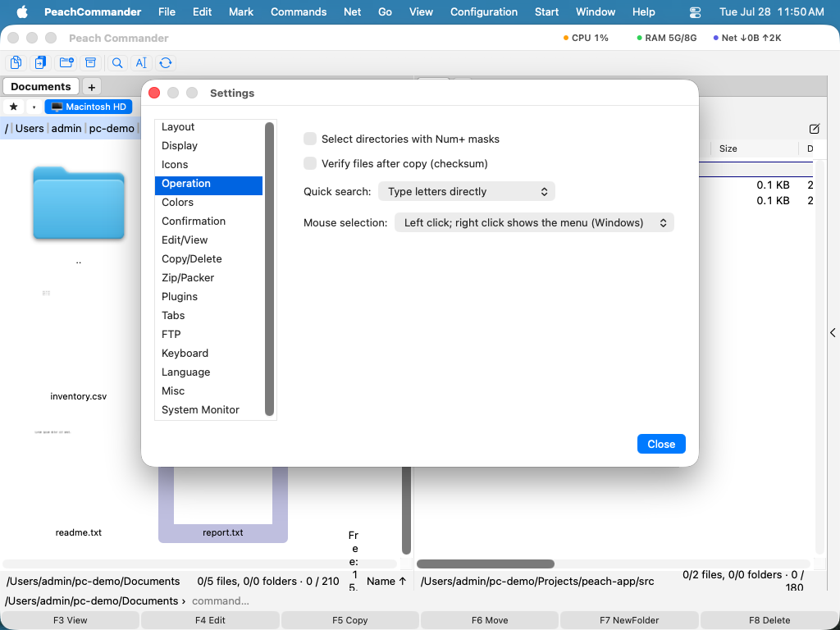The image size is (840, 630).
Task: Select Colors settings category
Action: (x=208, y=202)
